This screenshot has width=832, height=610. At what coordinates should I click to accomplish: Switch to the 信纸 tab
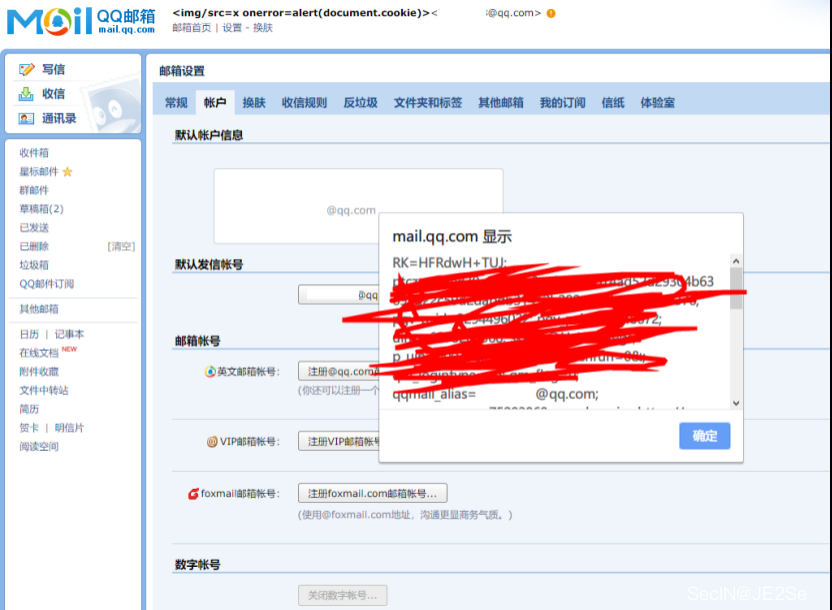click(613, 102)
